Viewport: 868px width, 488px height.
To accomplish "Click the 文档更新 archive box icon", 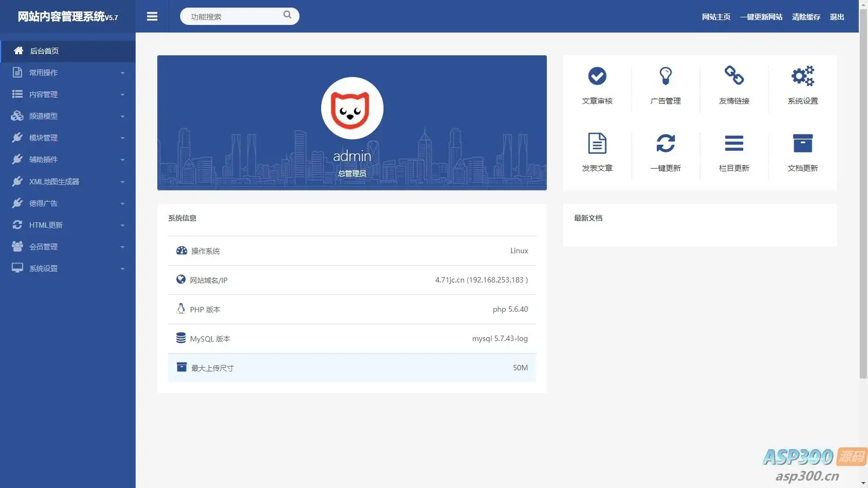I will pyautogui.click(x=803, y=143).
